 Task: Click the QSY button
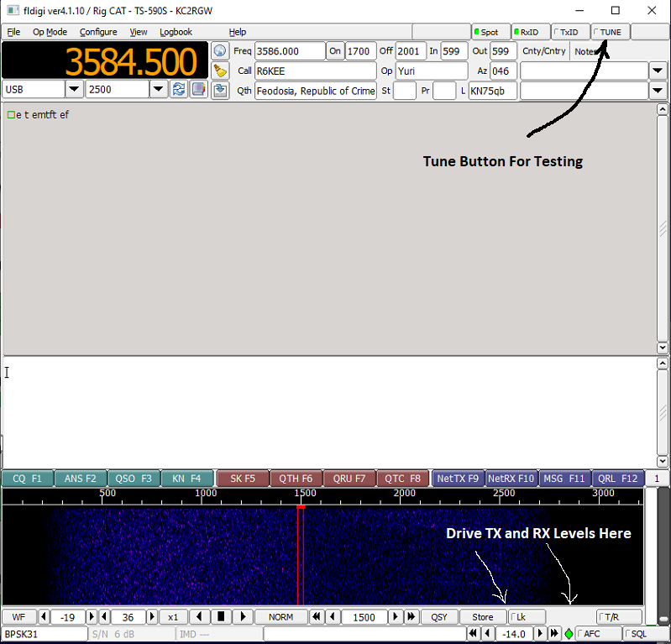[x=439, y=617]
